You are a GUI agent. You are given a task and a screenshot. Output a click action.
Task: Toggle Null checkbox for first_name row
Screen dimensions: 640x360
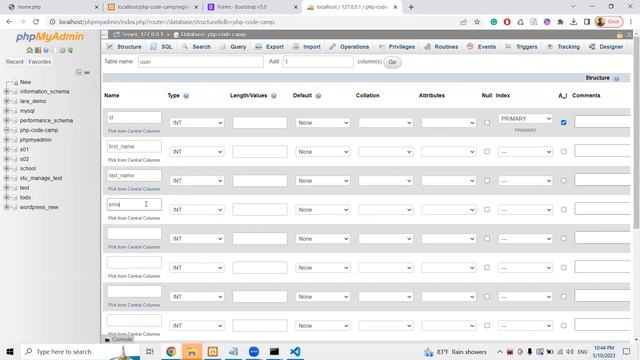[487, 151]
